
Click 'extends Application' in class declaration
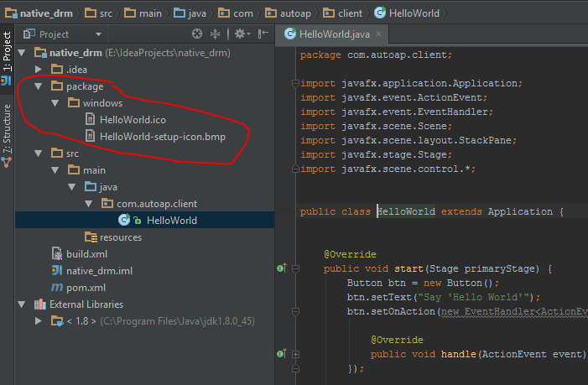pos(497,212)
